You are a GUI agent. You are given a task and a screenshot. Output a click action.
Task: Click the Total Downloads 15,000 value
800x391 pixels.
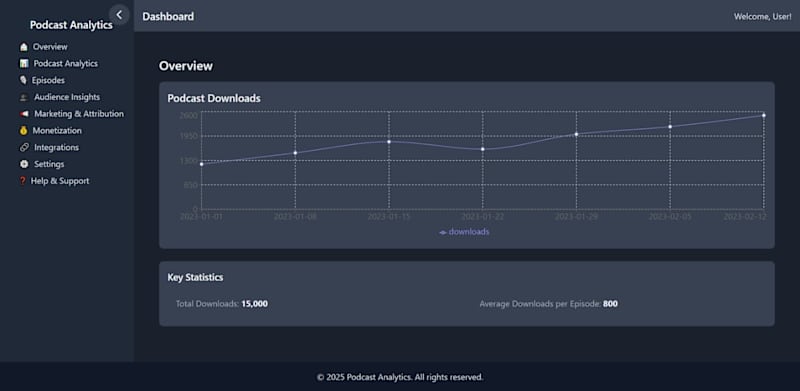pos(255,304)
